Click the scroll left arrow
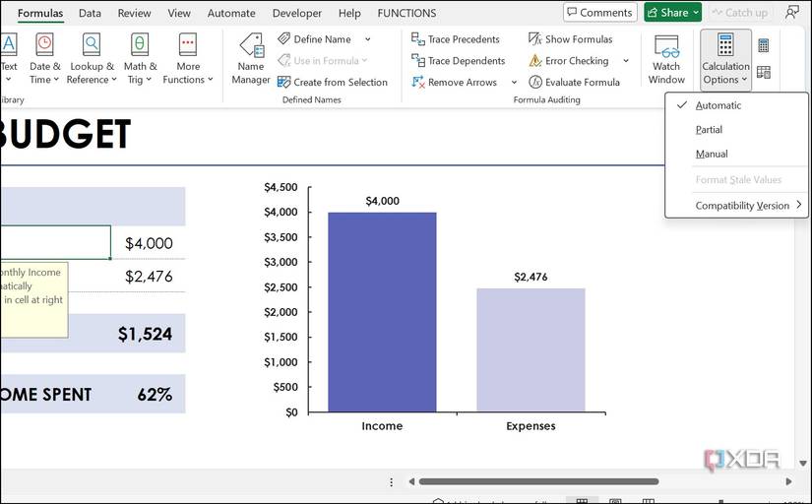Viewport: 812px width, 504px height. coord(411,481)
